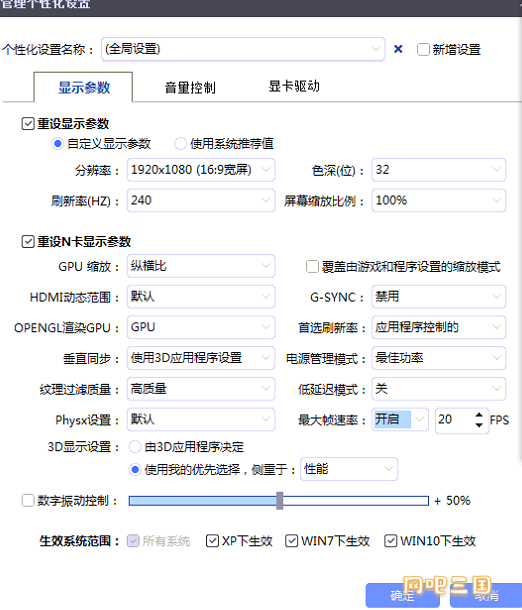
Task: Switch to the 显卡驱动 tab
Action: point(294,86)
